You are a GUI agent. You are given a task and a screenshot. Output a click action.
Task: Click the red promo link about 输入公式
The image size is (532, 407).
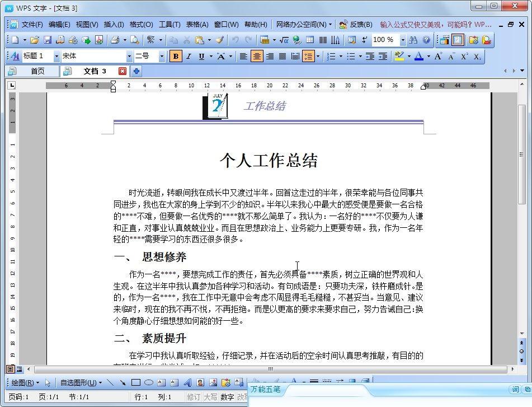pyautogui.click(x=436, y=25)
